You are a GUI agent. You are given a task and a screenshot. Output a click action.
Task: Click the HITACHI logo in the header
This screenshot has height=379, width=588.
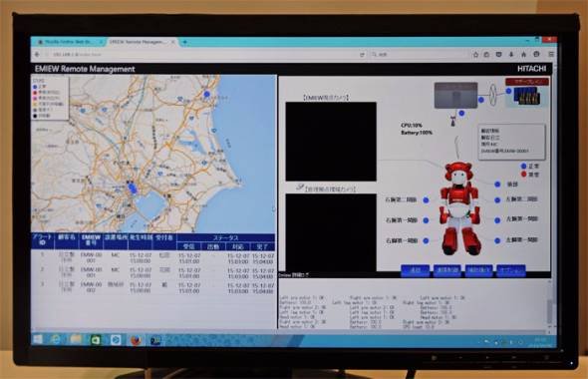[532, 69]
